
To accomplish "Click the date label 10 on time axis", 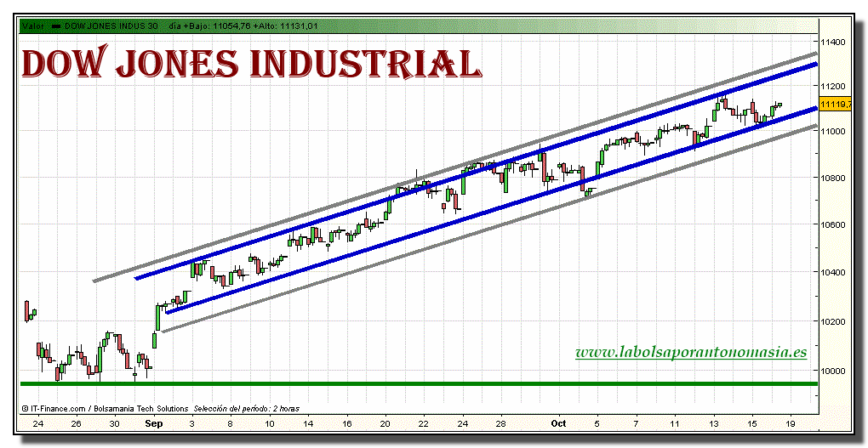I will [x=269, y=424].
